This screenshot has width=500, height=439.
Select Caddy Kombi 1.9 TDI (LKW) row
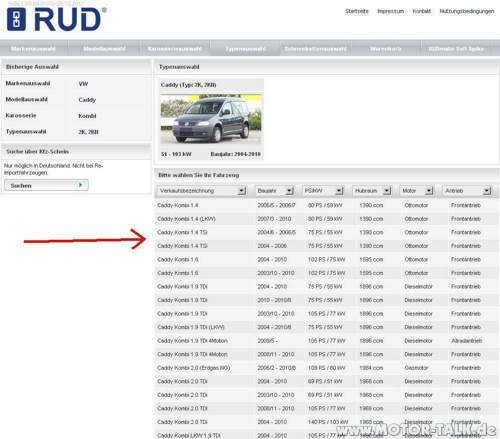(327, 327)
